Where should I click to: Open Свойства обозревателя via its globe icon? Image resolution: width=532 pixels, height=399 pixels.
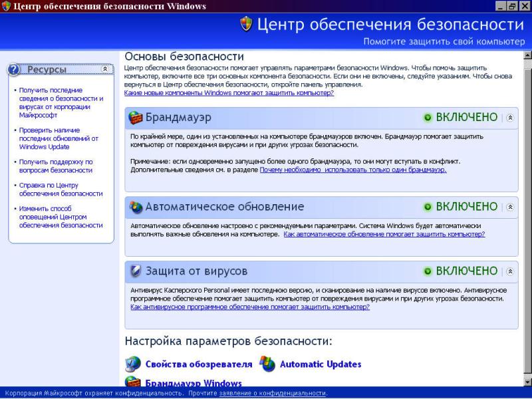point(132,364)
